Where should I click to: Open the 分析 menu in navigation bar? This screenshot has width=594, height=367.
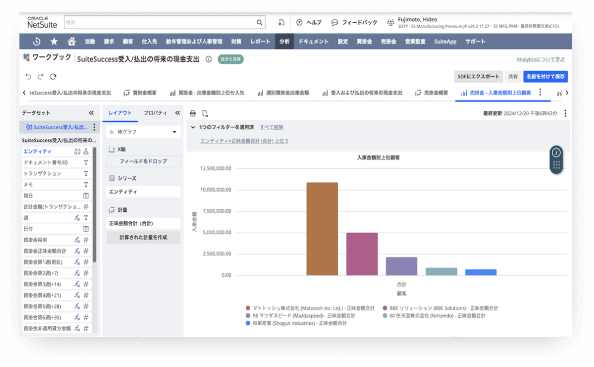pos(284,41)
